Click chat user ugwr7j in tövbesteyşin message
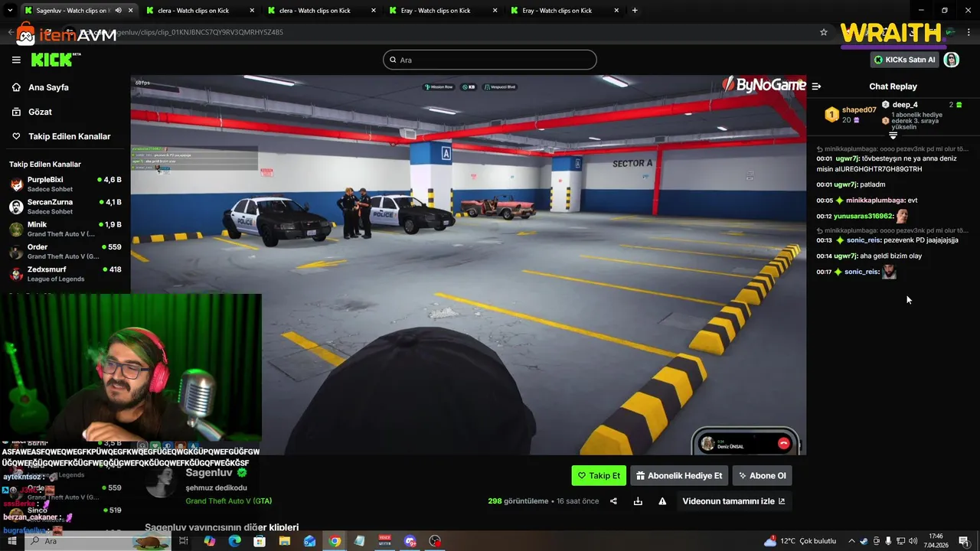Screen dimensions: 980x551 (846, 158)
